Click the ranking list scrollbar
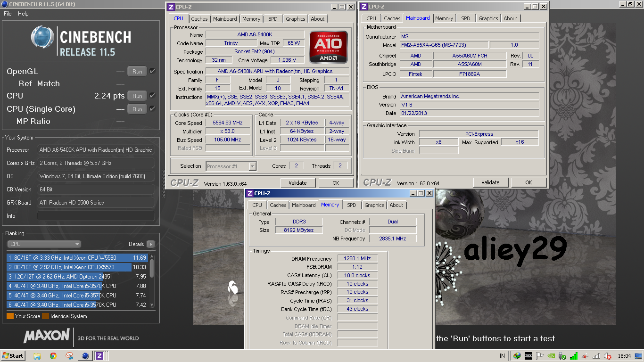Screen dimensions: 644x362 [152, 281]
